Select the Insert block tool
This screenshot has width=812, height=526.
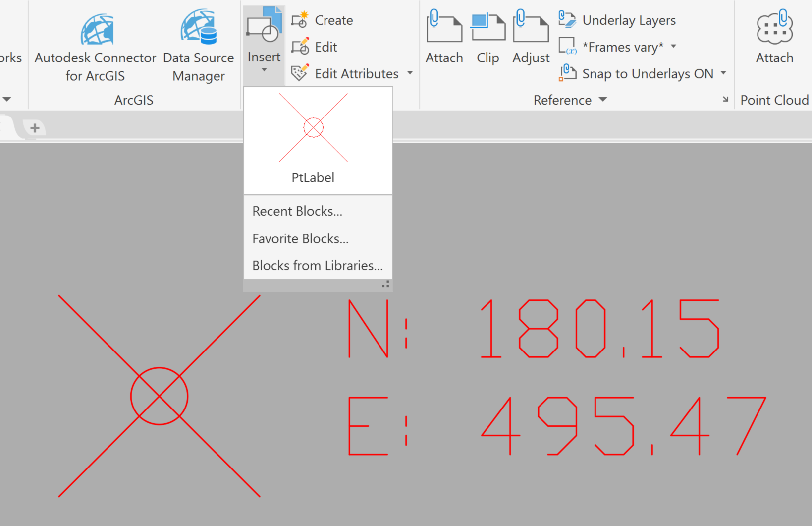[x=264, y=30]
